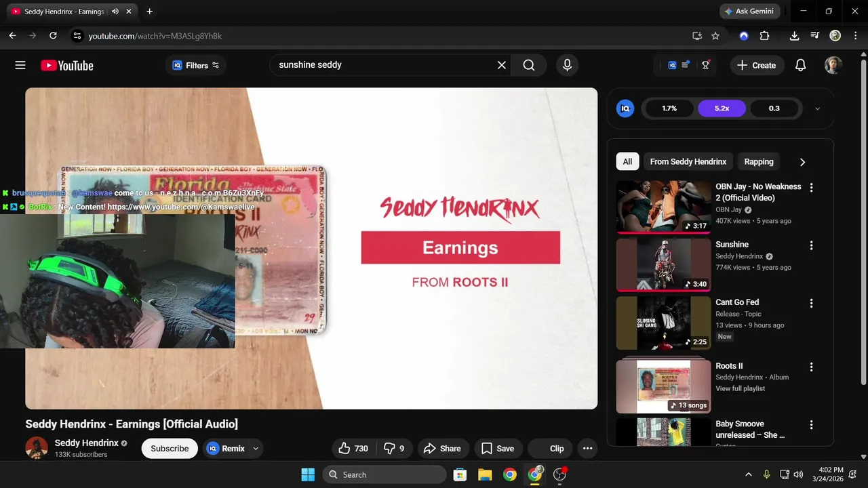Open the notifications bell
This screenshot has height=488, width=868.
(800, 65)
